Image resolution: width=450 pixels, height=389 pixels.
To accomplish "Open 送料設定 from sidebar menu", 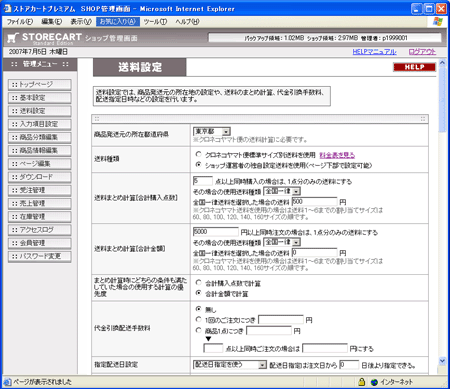I will pyautogui.click(x=40, y=111).
